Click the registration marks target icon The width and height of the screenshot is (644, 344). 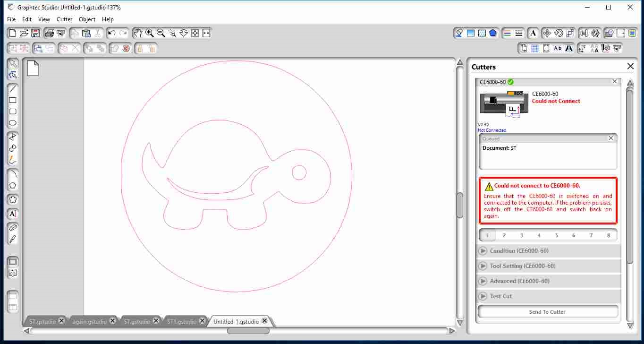pos(126,48)
